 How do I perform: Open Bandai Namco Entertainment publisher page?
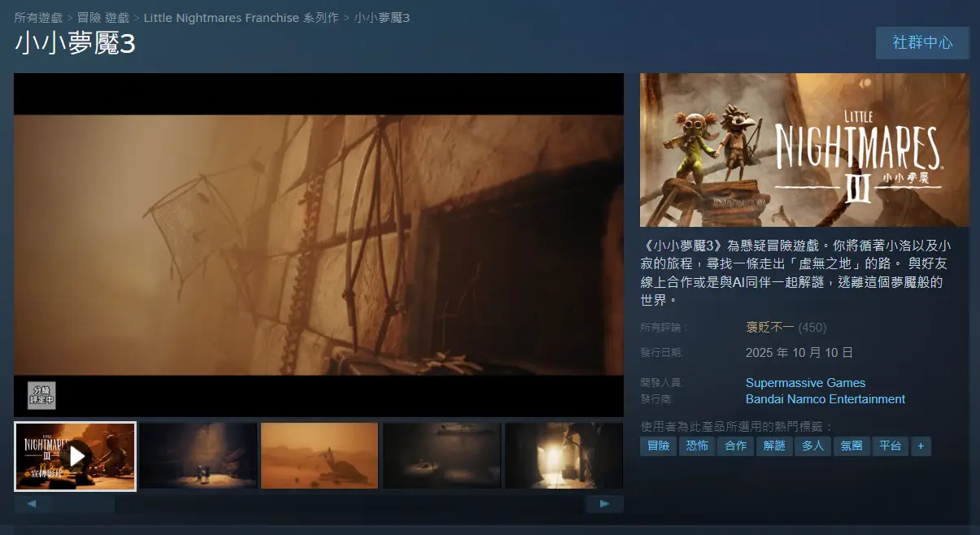(825, 399)
